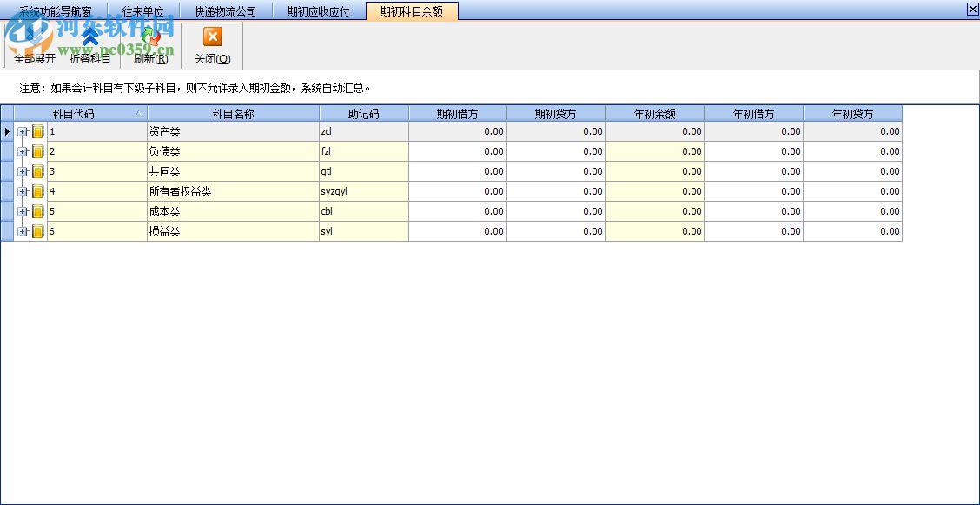This screenshot has height=505, width=980.
Task: Select the 成本类 name cell
Action: click(x=233, y=212)
